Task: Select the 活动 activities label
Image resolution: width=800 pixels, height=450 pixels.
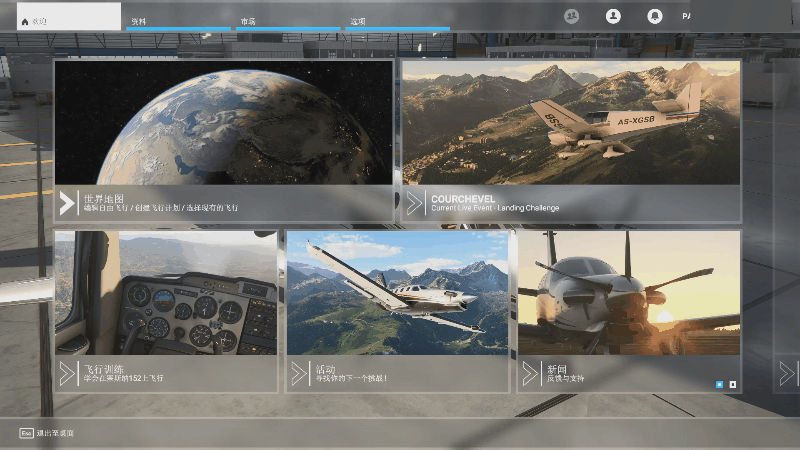Action: [325, 369]
